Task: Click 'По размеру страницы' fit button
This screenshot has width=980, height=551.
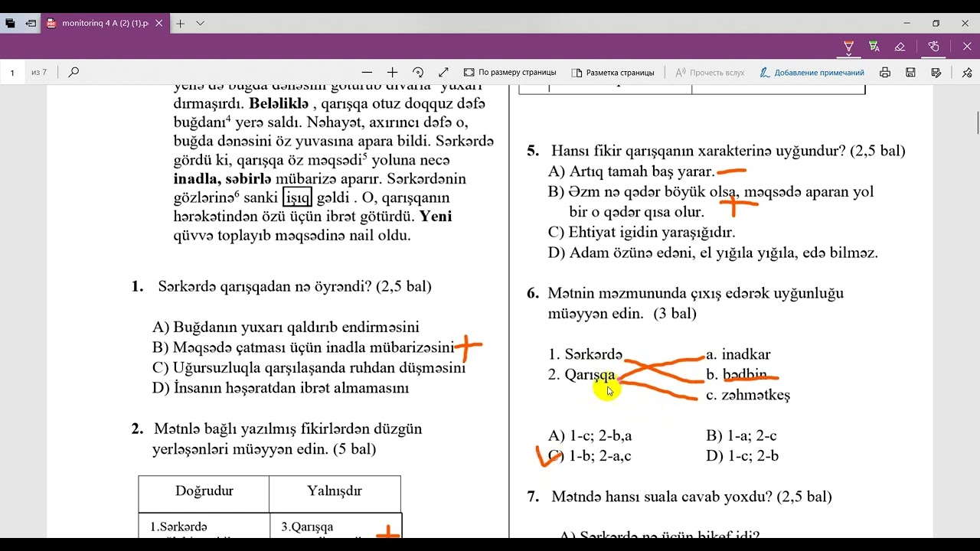Action: coord(510,72)
